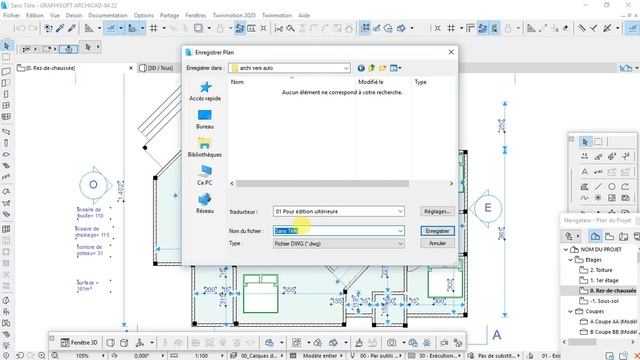This screenshot has width=640, height=360.
Task: Close the Enregistrer Plan dialog
Action: [x=451, y=52]
